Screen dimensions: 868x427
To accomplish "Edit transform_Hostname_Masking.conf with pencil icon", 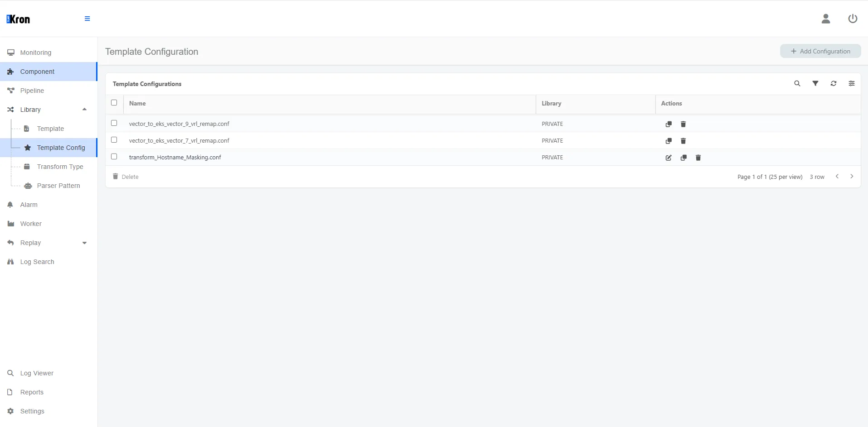I will tap(669, 158).
